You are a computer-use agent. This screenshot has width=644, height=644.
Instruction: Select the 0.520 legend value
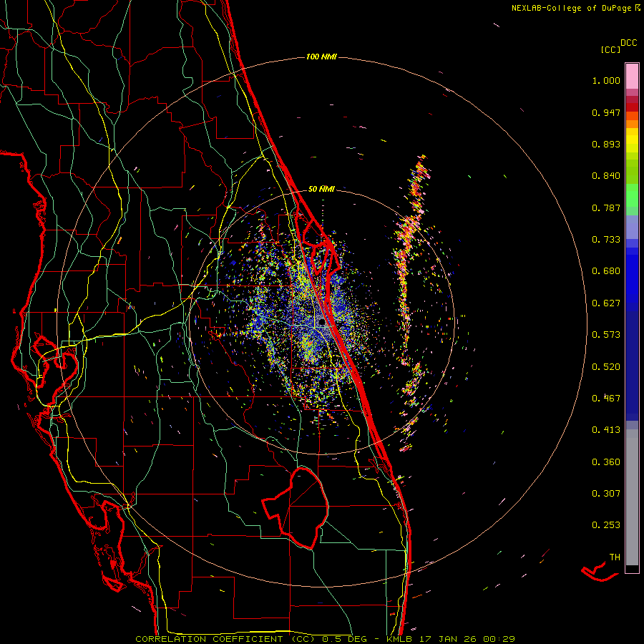[x=606, y=367]
